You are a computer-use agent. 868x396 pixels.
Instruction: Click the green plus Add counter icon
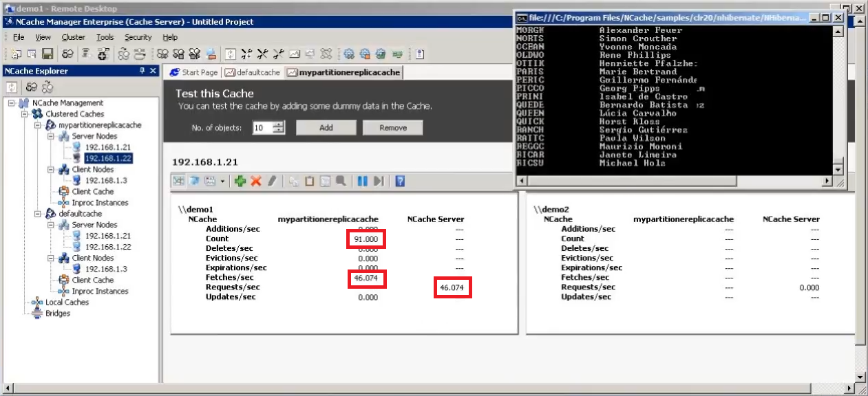(x=240, y=181)
